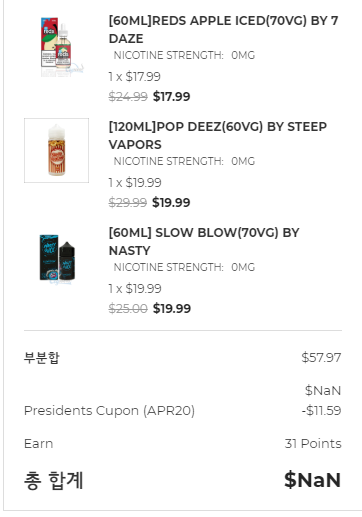Click the -$11.59 coupon discount amount
This screenshot has width=362, height=517.
click(x=321, y=411)
